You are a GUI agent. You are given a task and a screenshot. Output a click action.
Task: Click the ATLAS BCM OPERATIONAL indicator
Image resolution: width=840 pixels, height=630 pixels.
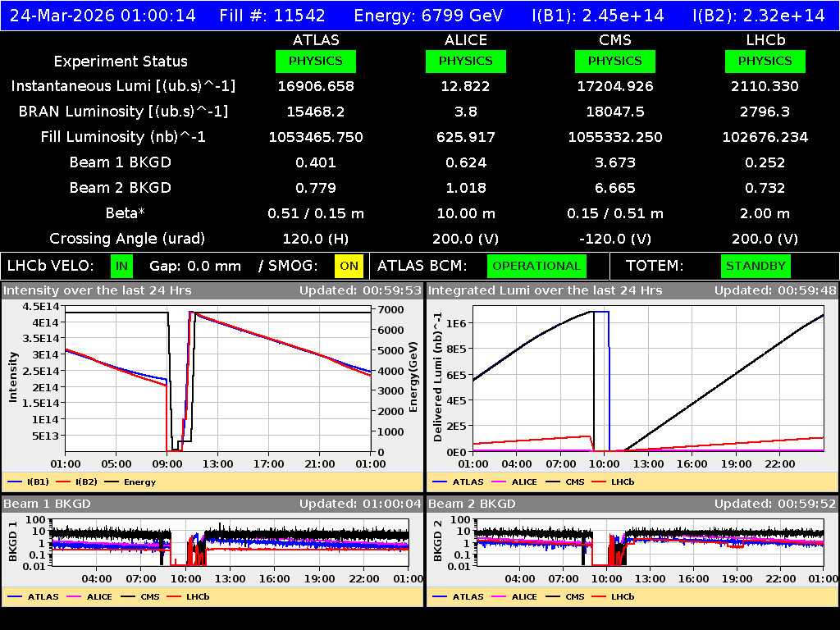tap(536, 266)
